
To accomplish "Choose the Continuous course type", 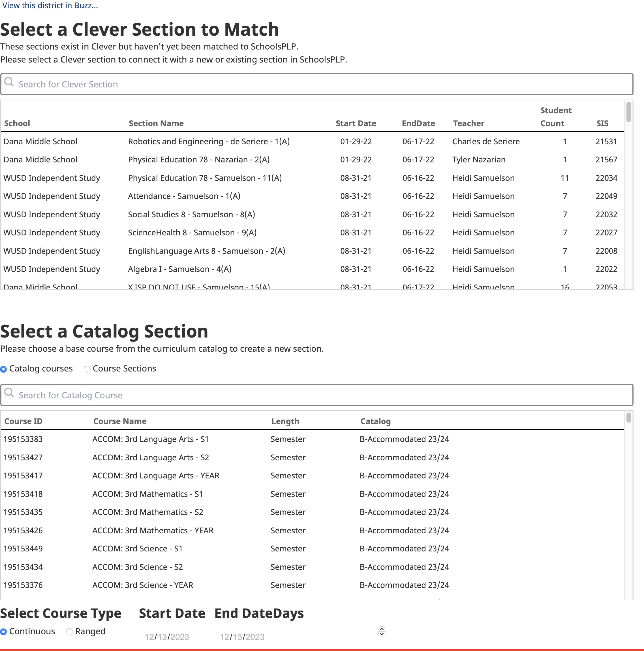I will (4, 632).
